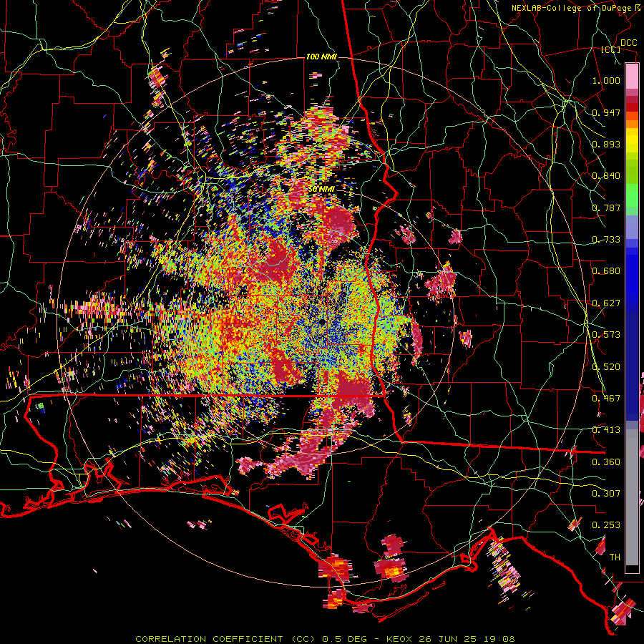This screenshot has height=644, width=644.
Task: Pick the gray lower color scale segment
Action: [632, 497]
